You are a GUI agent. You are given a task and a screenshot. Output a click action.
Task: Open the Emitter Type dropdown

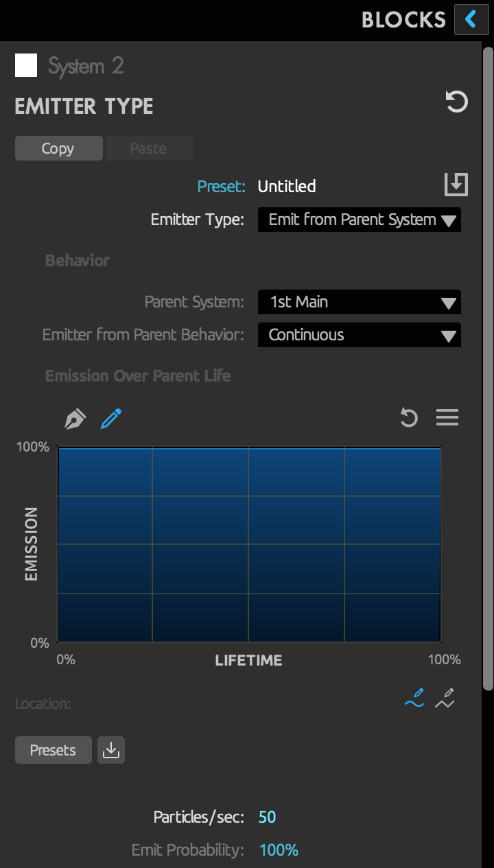click(x=359, y=220)
